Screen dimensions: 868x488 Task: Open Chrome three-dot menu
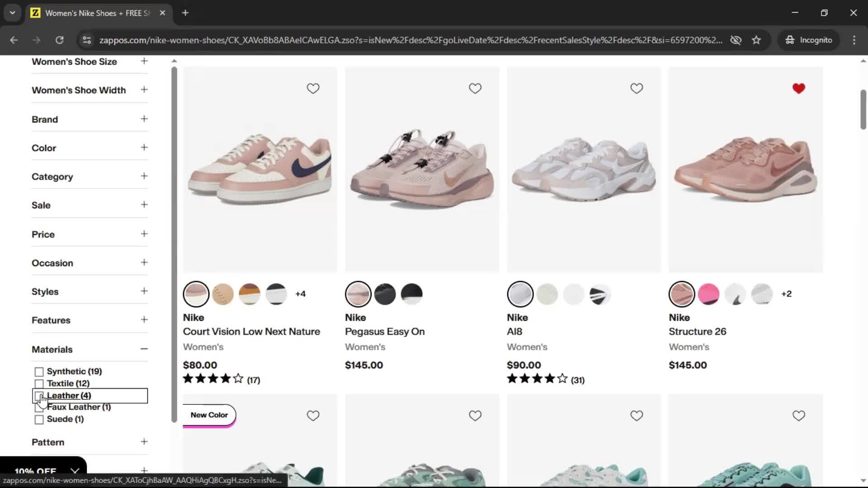854,40
